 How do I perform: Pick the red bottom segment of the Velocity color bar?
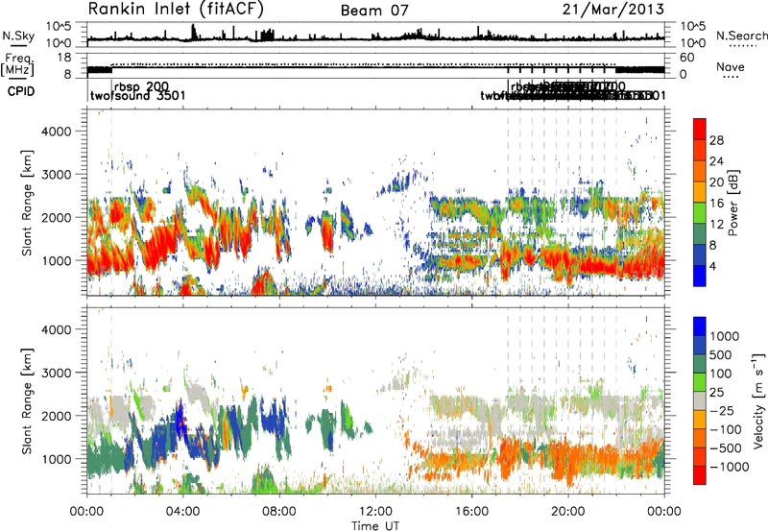tap(700, 475)
